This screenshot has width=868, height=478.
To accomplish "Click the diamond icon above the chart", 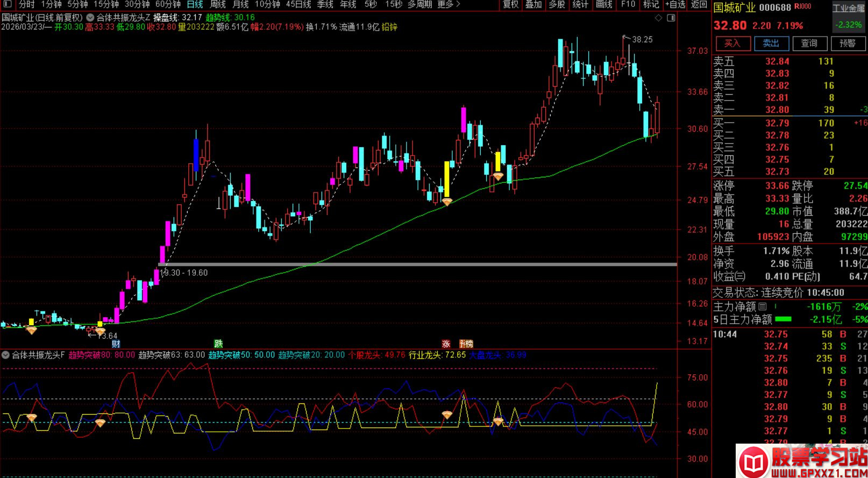I will pyautogui.click(x=659, y=18).
